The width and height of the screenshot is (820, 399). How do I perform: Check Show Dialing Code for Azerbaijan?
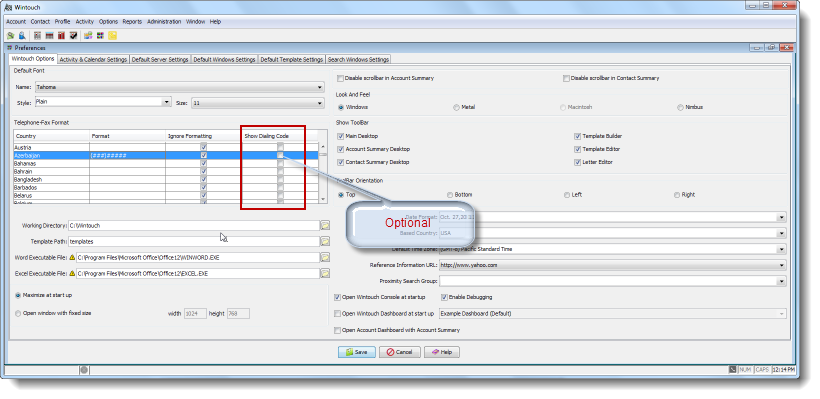pyautogui.click(x=280, y=155)
